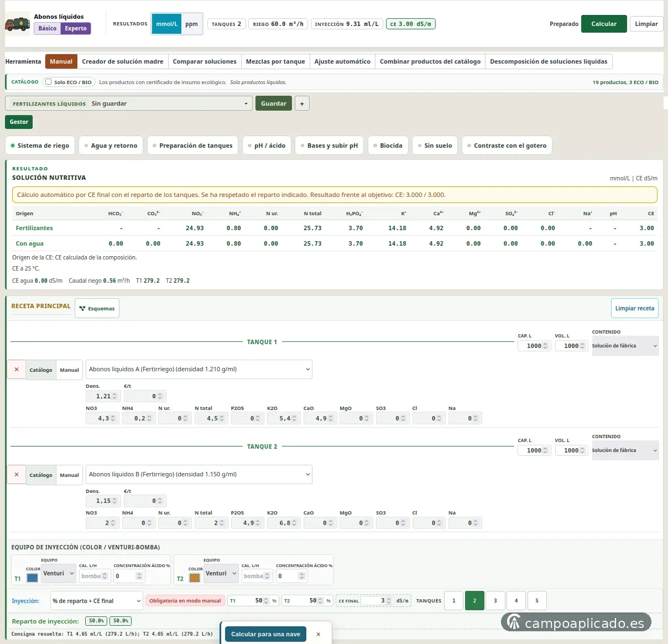668x644 pixels.
Task: Open the Manual tool tab
Action: point(61,61)
